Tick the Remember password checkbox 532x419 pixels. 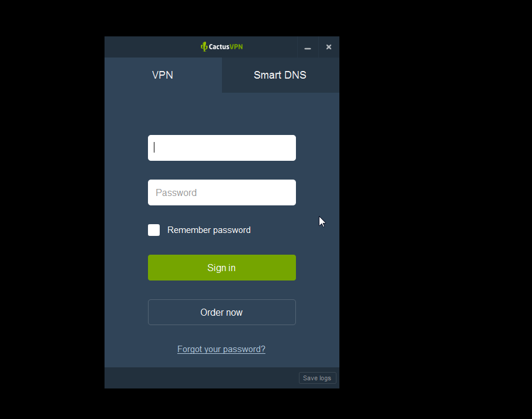(154, 230)
